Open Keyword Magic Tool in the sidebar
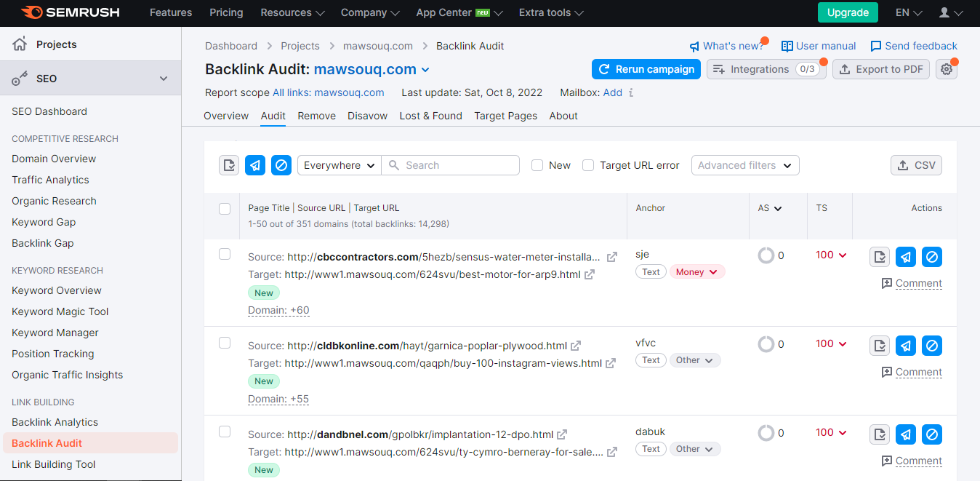This screenshot has width=980, height=481. tap(60, 311)
